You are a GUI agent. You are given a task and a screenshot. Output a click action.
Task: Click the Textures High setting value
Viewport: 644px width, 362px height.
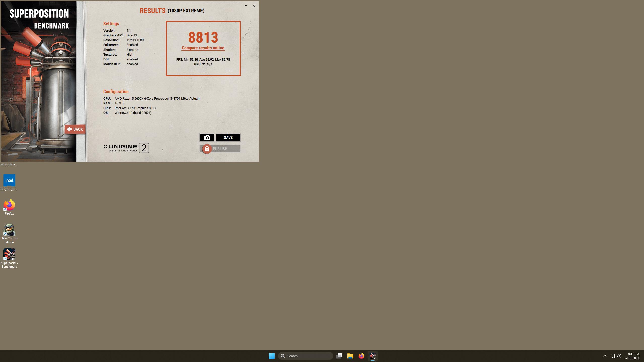(x=130, y=55)
